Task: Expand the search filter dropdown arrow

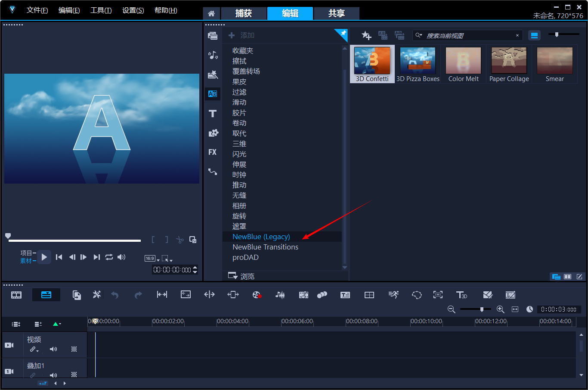Action: (418, 35)
